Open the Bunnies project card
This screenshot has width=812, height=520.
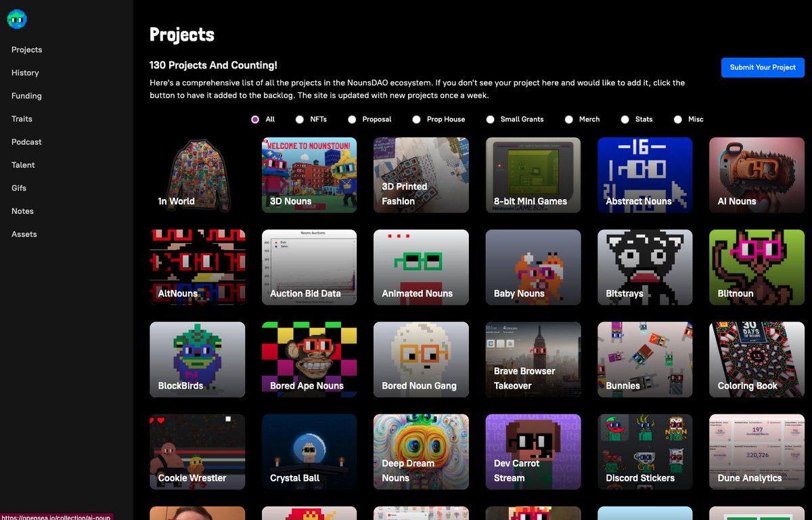pos(645,360)
